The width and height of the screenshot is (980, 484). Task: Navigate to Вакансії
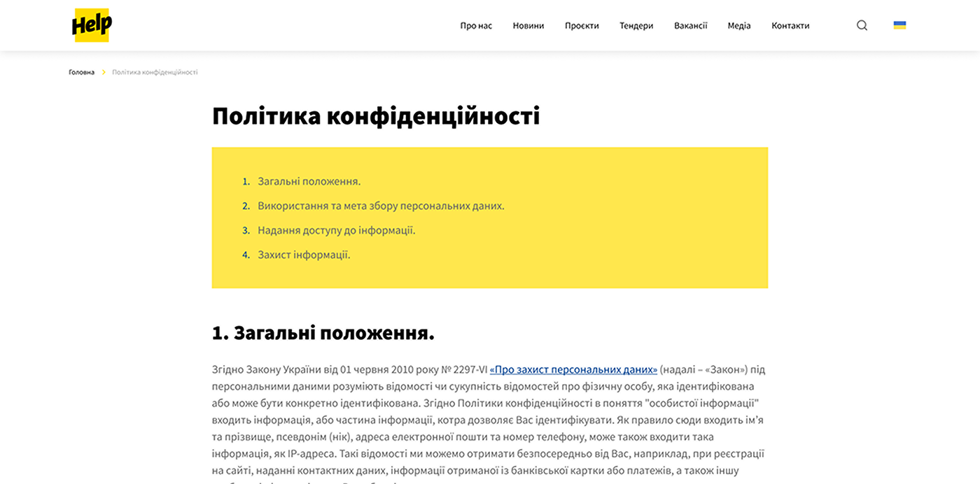tap(690, 26)
